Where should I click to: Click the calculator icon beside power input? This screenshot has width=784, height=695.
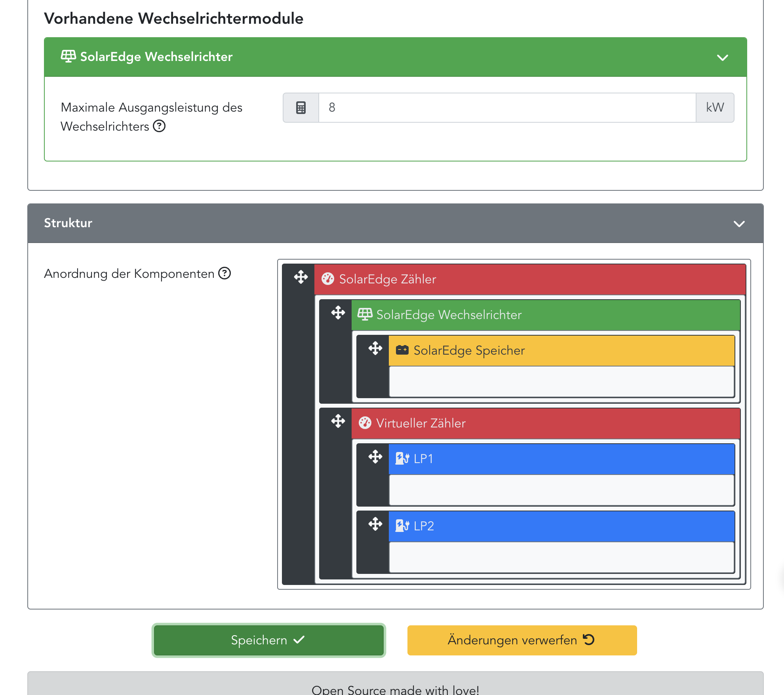301,108
